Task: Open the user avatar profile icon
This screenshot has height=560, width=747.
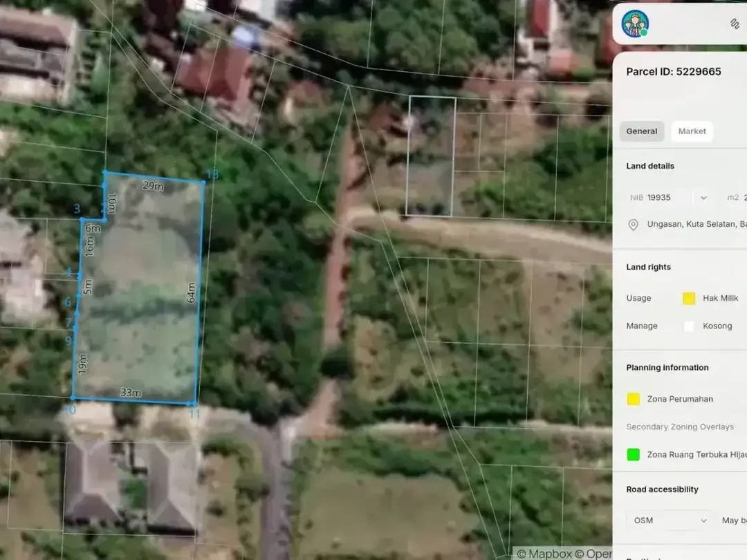Action: (635, 24)
